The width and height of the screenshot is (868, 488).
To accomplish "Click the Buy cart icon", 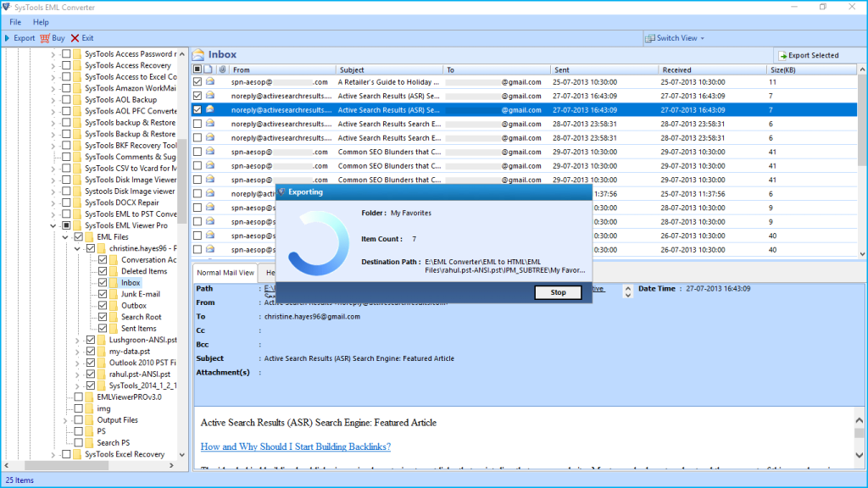I will click(x=45, y=38).
